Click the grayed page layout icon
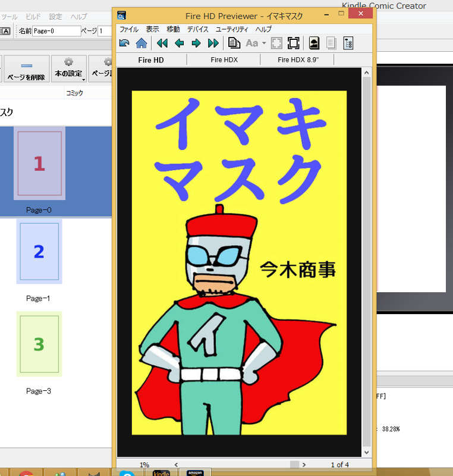The width and height of the screenshot is (453, 476). click(331, 43)
